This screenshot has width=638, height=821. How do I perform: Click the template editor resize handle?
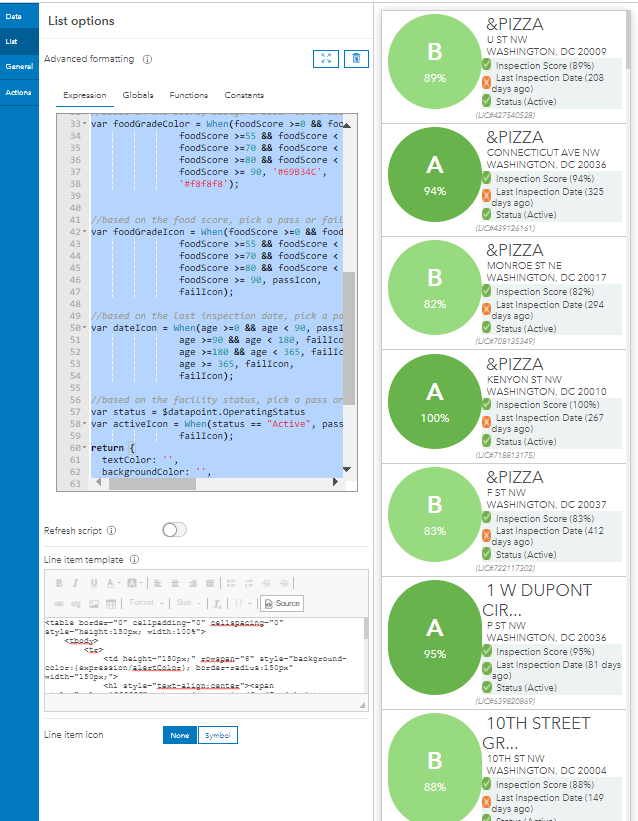coord(362,705)
